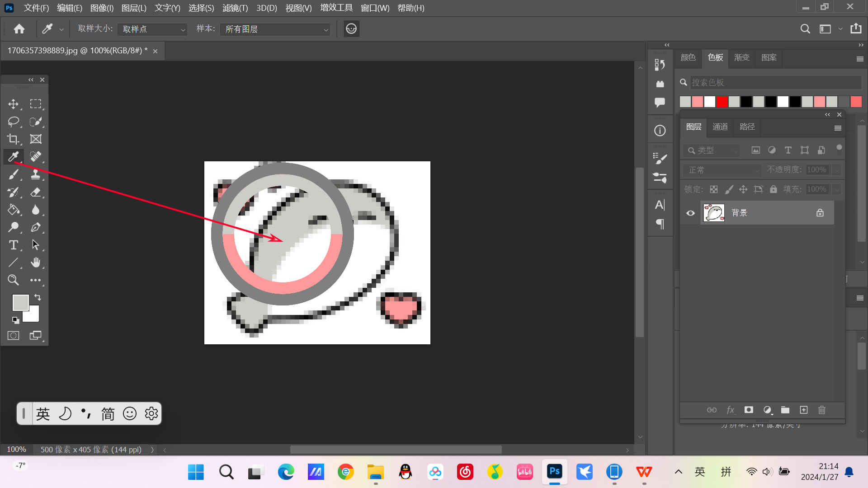The image size is (868, 488).
Task: Delete layer with trash icon
Action: [822, 410]
